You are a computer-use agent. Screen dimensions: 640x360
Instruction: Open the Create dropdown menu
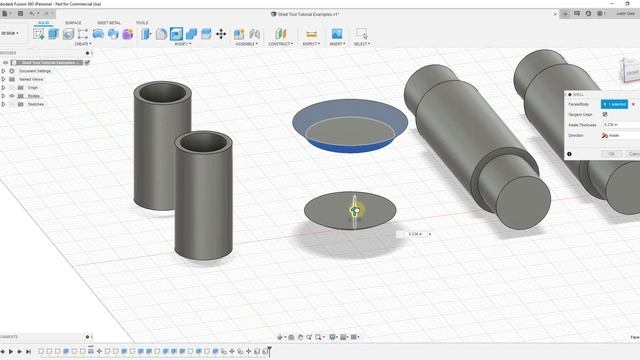point(83,44)
